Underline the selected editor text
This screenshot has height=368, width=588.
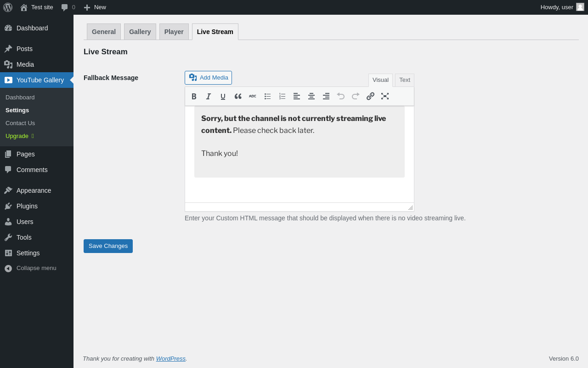pos(223,96)
